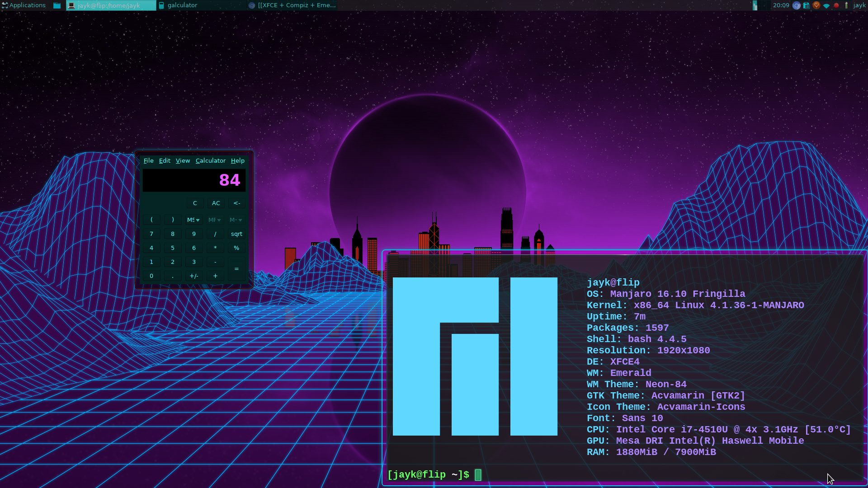Click the C clear button
This screenshot has width=868, height=488.
coord(195,203)
